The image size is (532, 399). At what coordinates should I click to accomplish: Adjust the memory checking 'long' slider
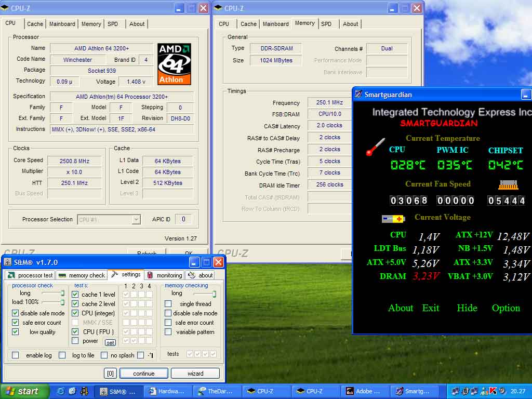214,294
